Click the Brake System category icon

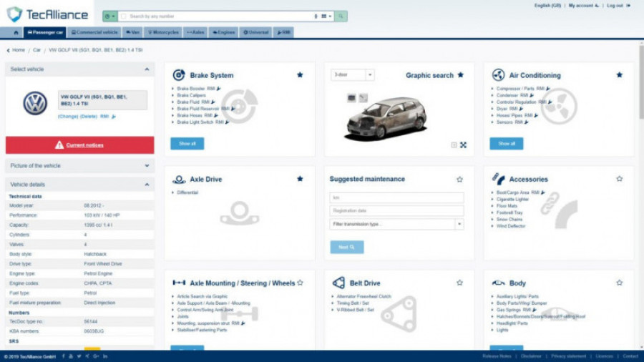[179, 75]
